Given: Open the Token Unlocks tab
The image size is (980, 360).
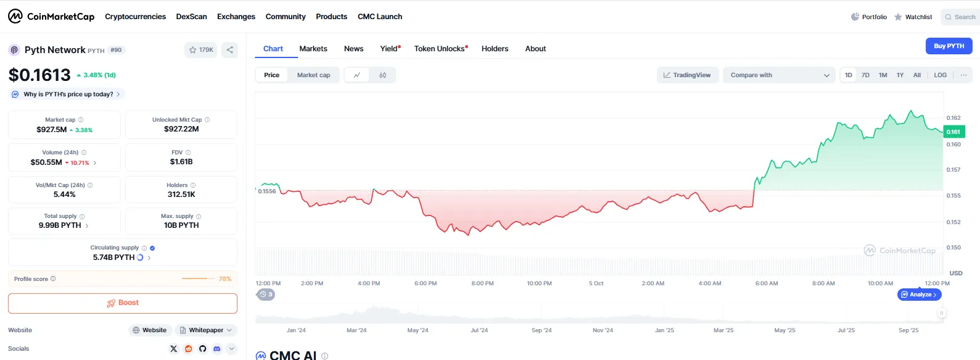Looking at the screenshot, I should 440,49.
